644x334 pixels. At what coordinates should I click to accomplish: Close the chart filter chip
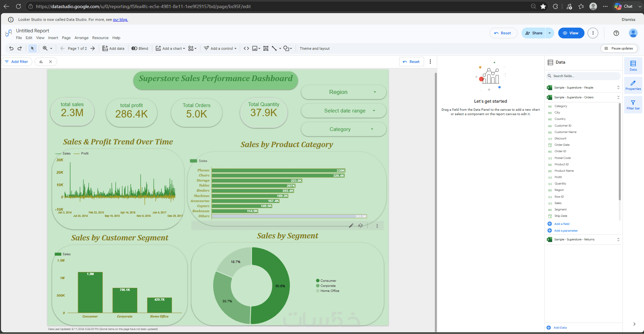tap(50, 62)
